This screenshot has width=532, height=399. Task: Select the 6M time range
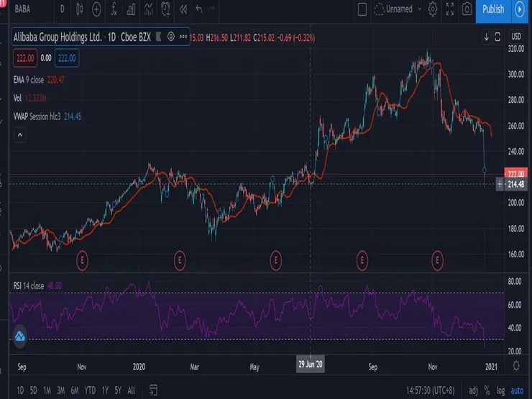pos(75,390)
